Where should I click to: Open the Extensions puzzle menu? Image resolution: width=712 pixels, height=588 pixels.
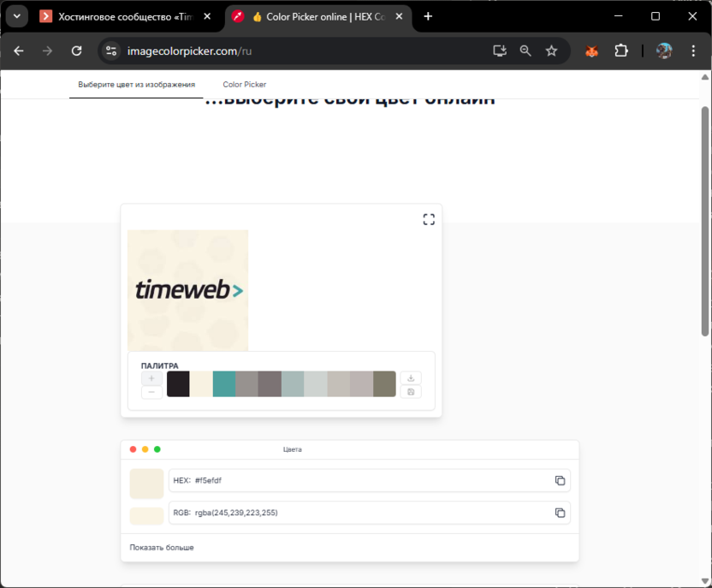point(621,50)
